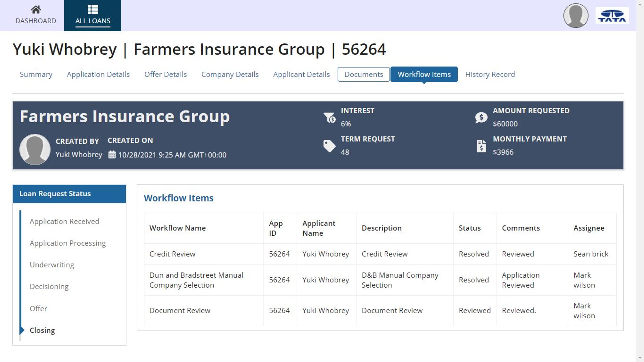The height and width of the screenshot is (362, 644).
Task: Click the page scrollbar down arrow
Action: coord(640,358)
